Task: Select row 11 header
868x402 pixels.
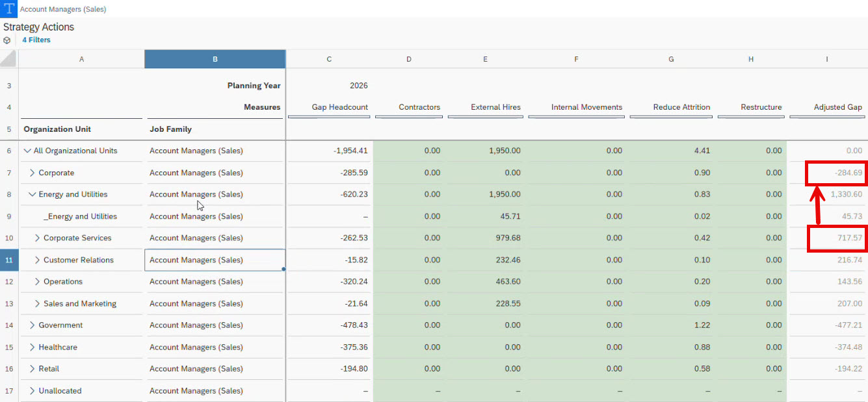Action: (x=9, y=260)
